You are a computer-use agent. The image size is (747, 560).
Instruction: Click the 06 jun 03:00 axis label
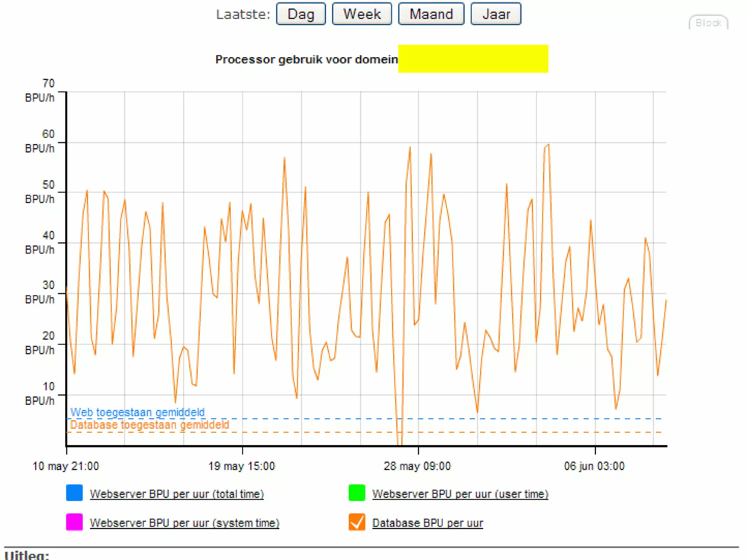click(x=594, y=466)
